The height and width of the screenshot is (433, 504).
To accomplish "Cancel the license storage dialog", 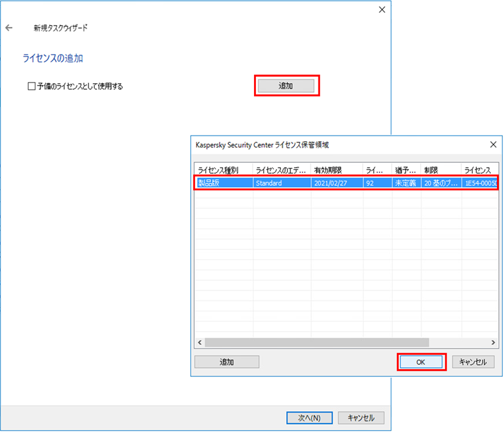I will point(473,362).
